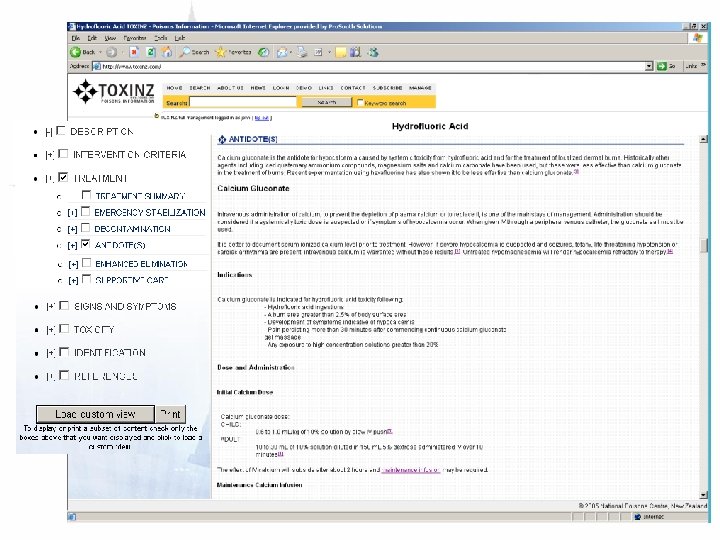Click the Messenger icon in the toolbar
Screen dimensions: 720x540
pyautogui.click(x=373, y=52)
